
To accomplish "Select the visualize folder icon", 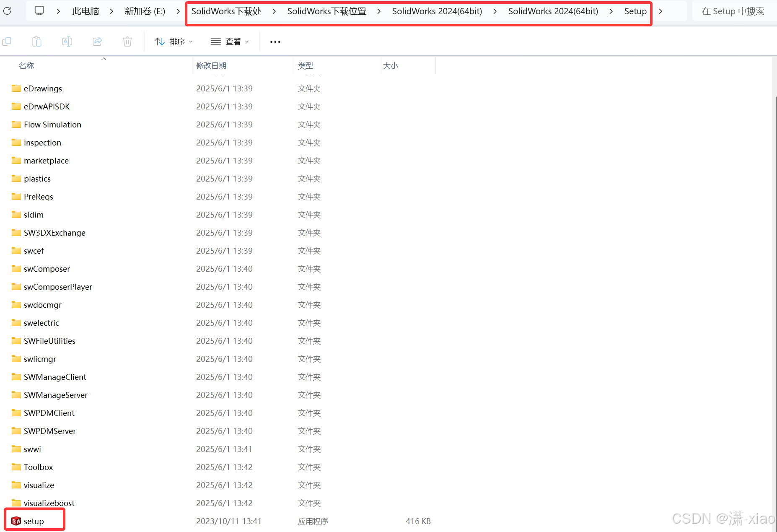I will tap(16, 485).
